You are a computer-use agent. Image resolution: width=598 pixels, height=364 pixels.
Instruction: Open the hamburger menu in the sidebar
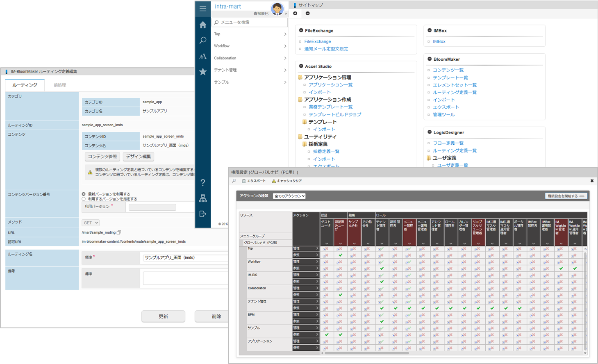click(203, 8)
